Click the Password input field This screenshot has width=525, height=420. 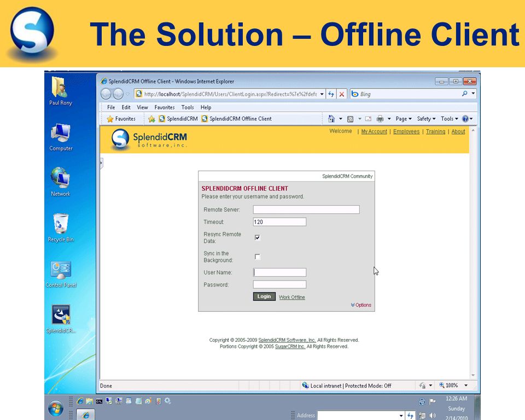279,284
